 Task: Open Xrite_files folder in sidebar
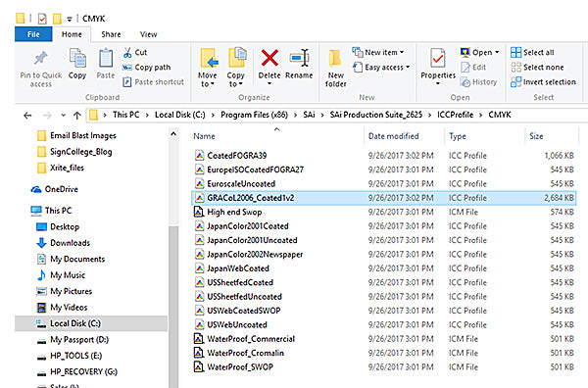(x=61, y=168)
